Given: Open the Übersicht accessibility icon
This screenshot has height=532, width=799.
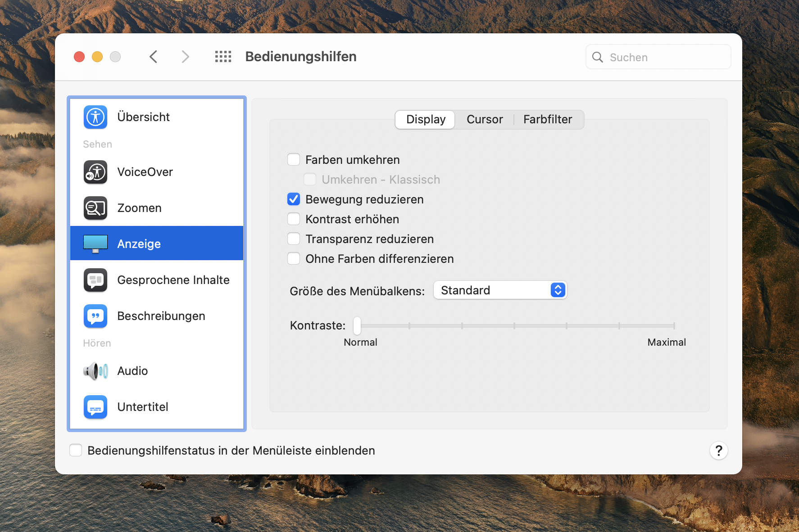Looking at the screenshot, I should click(x=95, y=117).
